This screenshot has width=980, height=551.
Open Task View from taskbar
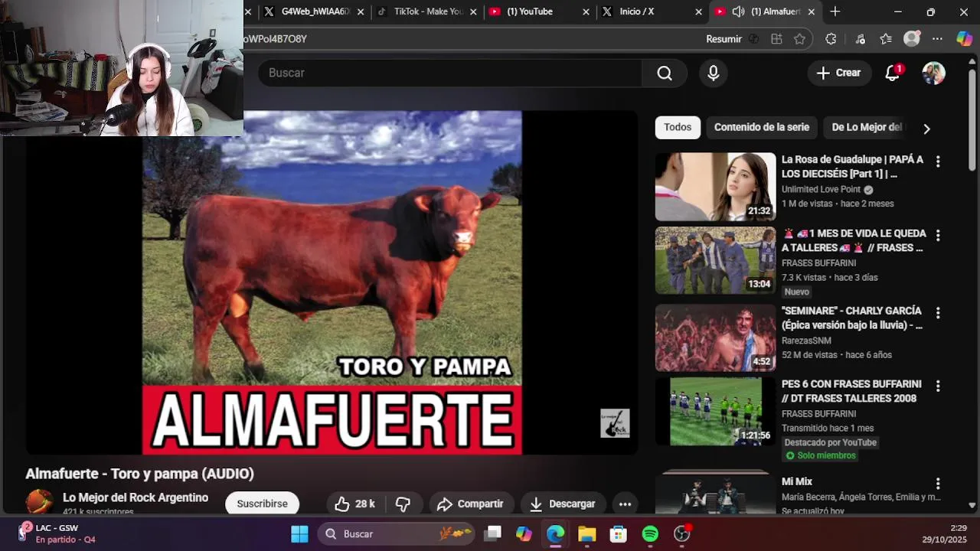(492, 533)
